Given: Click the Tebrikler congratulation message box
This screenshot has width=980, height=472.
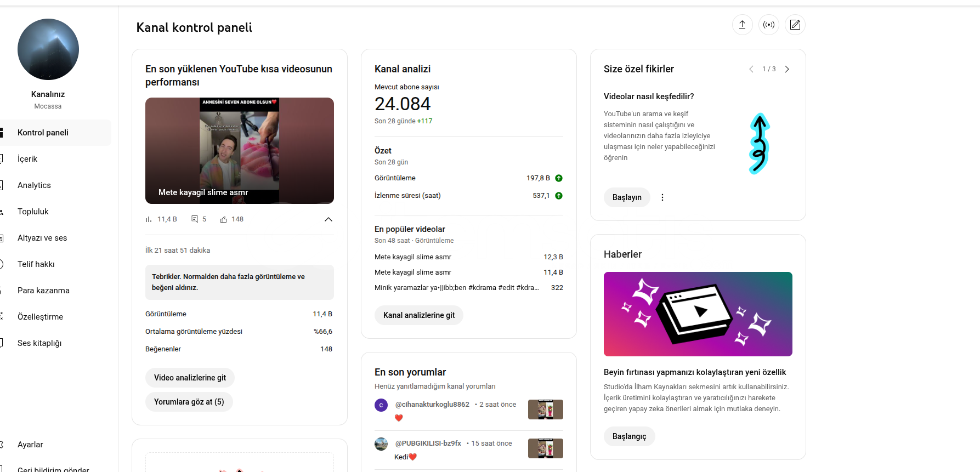Looking at the screenshot, I should [240, 282].
